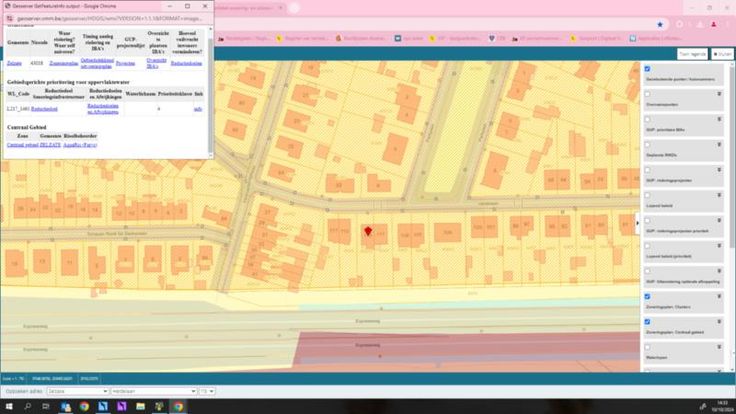Screen dimensions: 736x414
Task: Click trash icon for Zoneringsplan: Centraal gebied
Action: tap(719, 322)
